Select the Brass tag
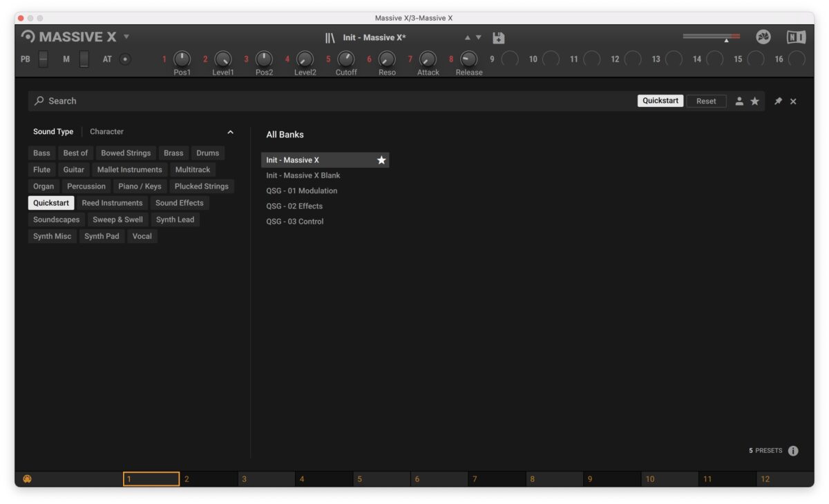The width and height of the screenshot is (829, 504). coord(173,153)
